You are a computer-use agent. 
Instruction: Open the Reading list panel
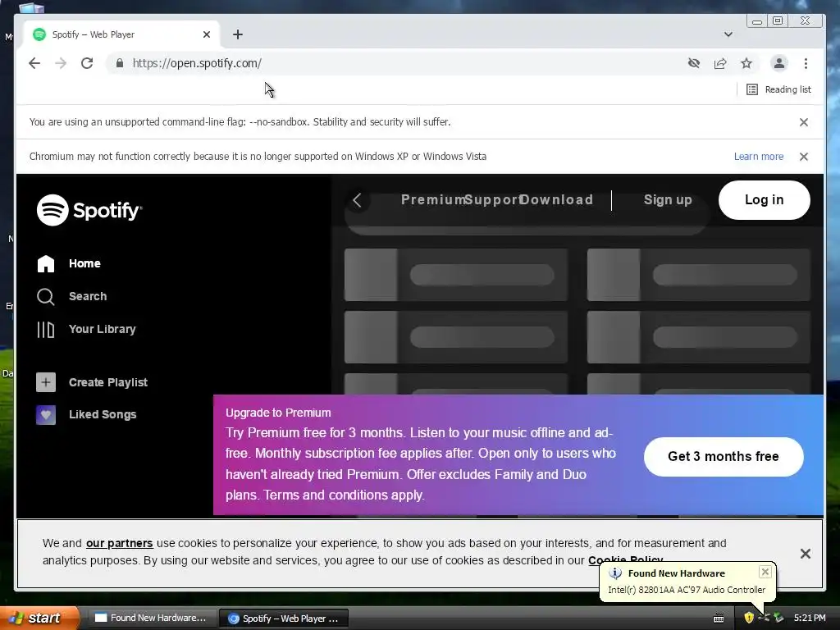point(779,89)
